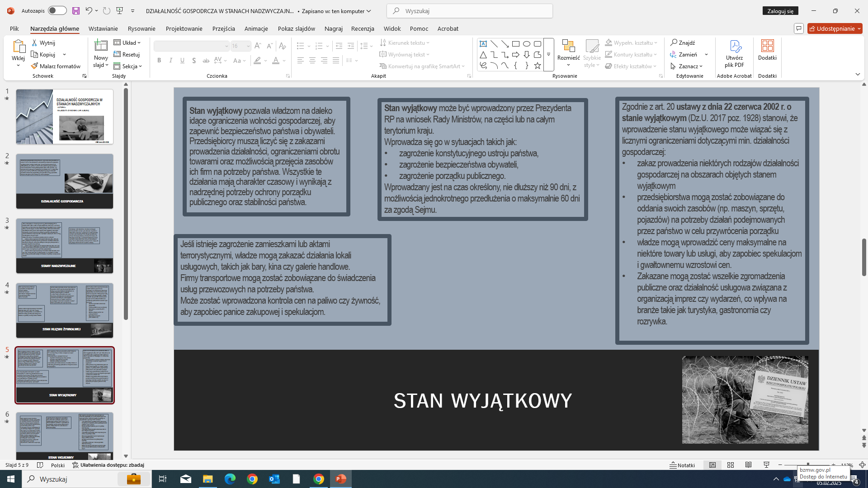Select right arrow shape
This screenshot has width=868, height=488.
point(516,55)
